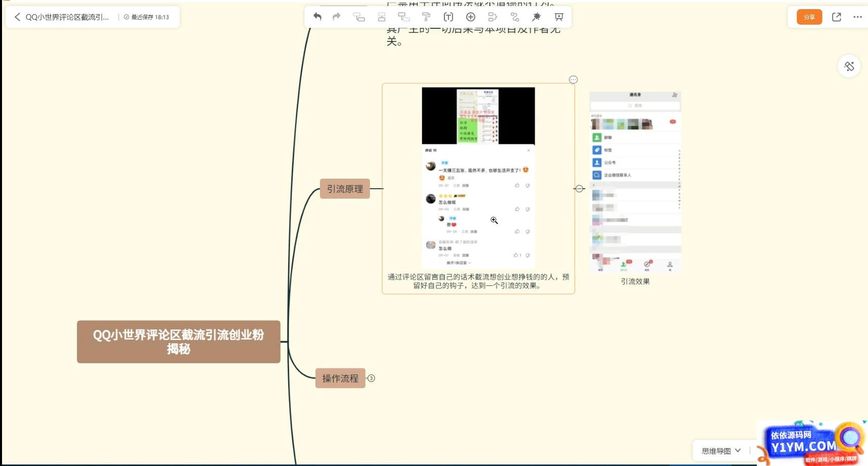Open the style brush side panel
The image size is (868, 466).
coord(849,66)
